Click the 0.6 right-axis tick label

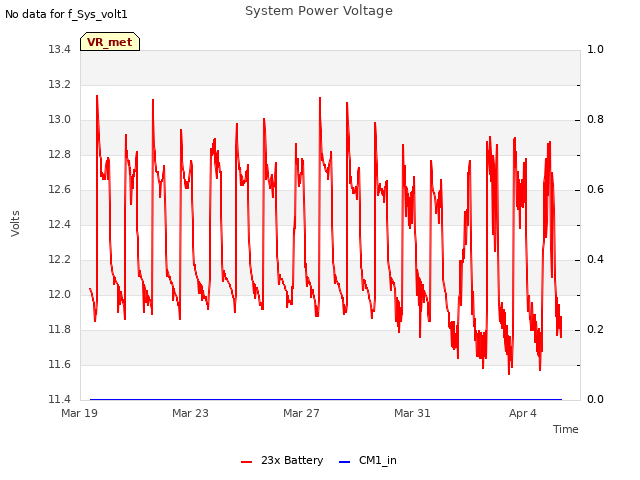coord(595,189)
